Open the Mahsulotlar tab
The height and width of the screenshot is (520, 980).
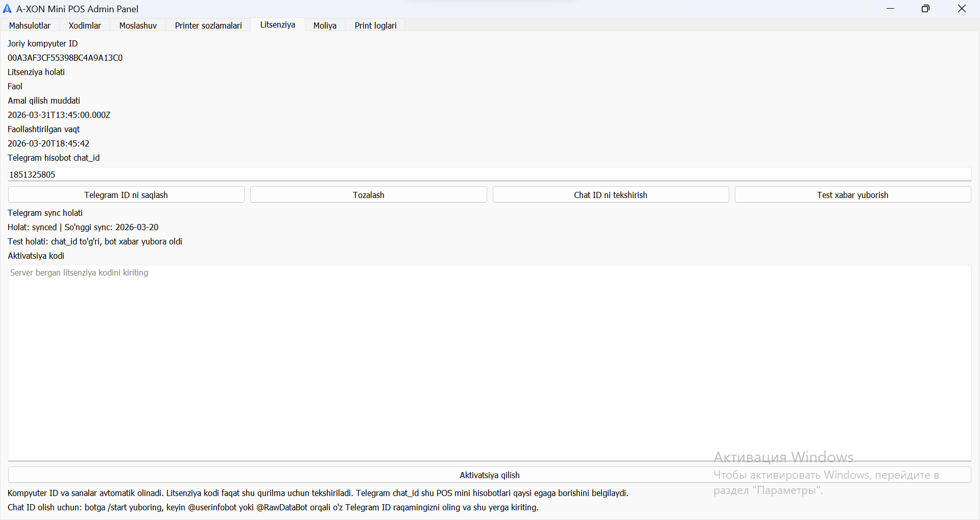pyautogui.click(x=30, y=26)
